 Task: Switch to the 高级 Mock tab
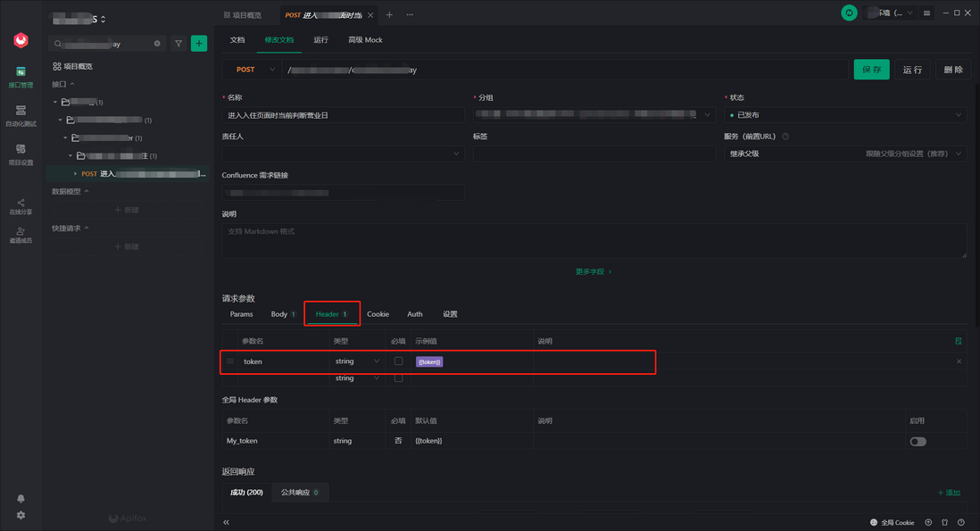click(365, 40)
